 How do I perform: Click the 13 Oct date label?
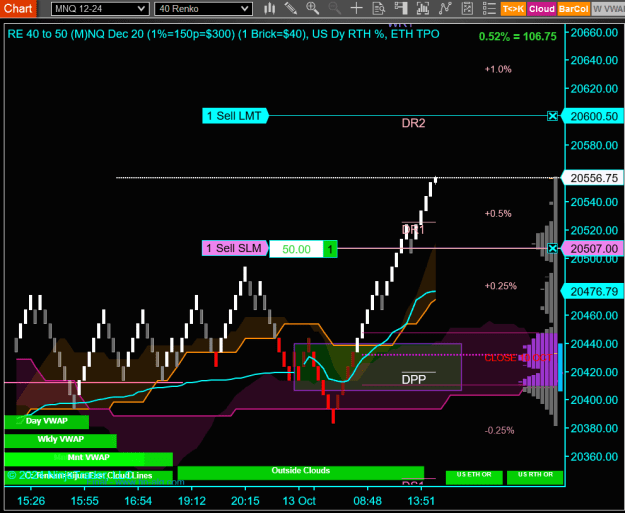point(299,501)
